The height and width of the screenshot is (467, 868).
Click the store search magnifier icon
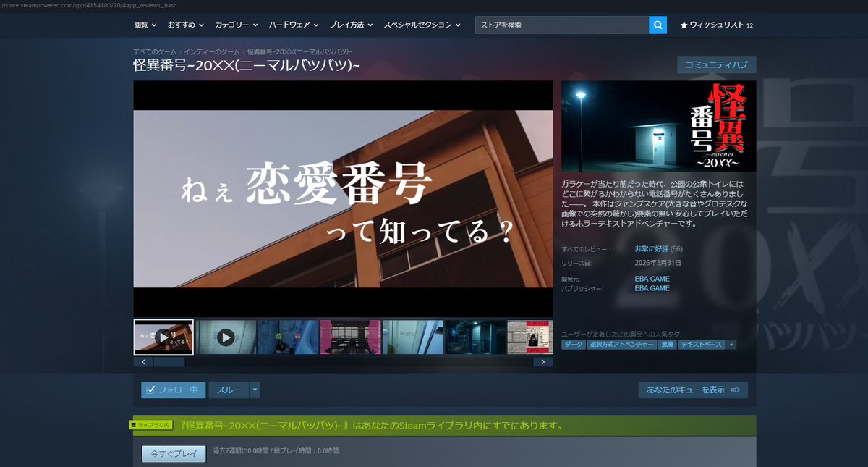click(x=658, y=25)
